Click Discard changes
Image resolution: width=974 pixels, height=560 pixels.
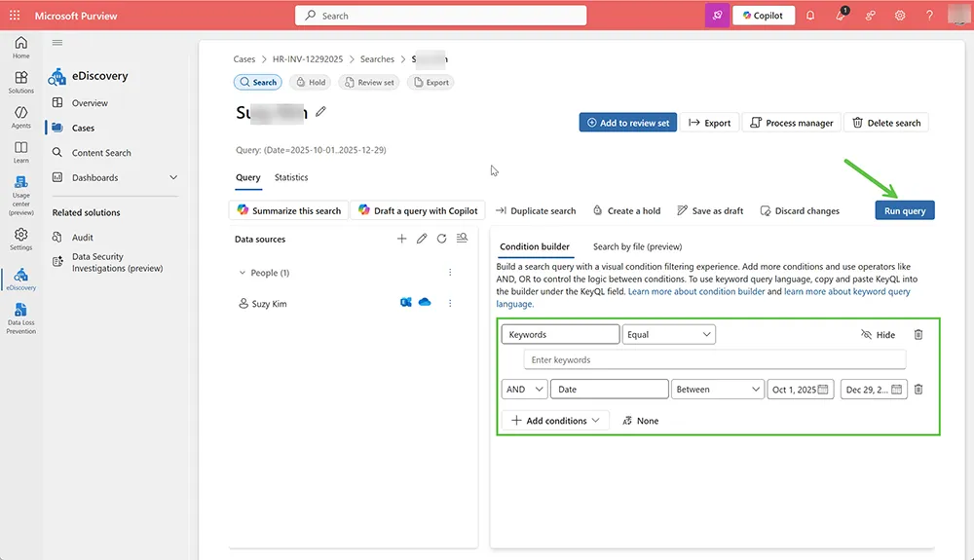coord(800,210)
